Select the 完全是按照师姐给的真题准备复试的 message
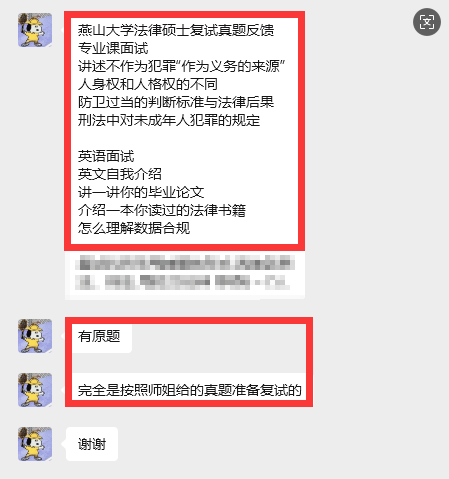The image size is (449, 479). click(190, 390)
